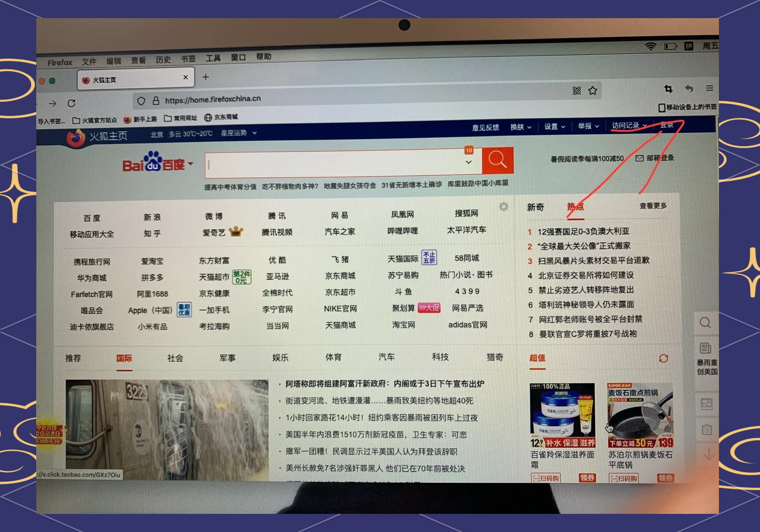Open headline 北京证券交易所将如何建设
This screenshot has height=532, width=760.
click(586, 275)
